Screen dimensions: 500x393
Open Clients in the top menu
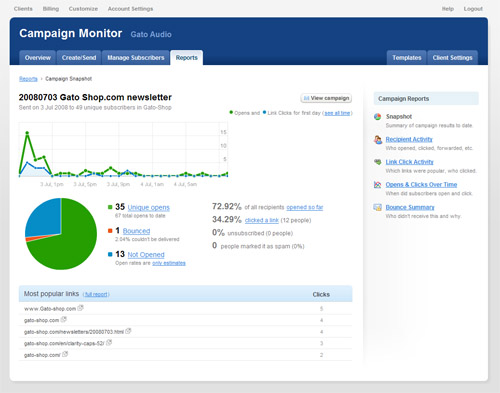click(x=23, y=9)
